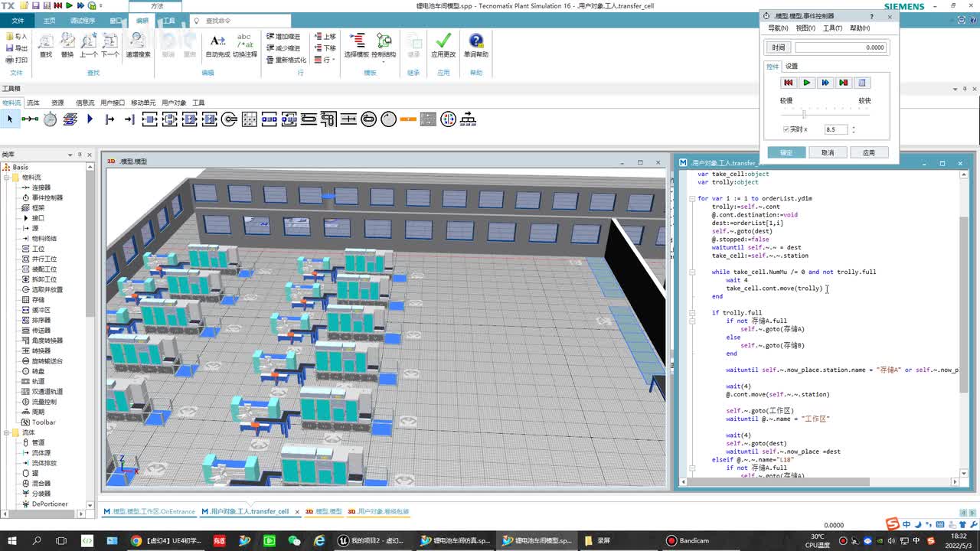This screenshot has height=551, width=980.
Task: Click Decrease Indent in the ribbon
Action: tap(283, 48)
